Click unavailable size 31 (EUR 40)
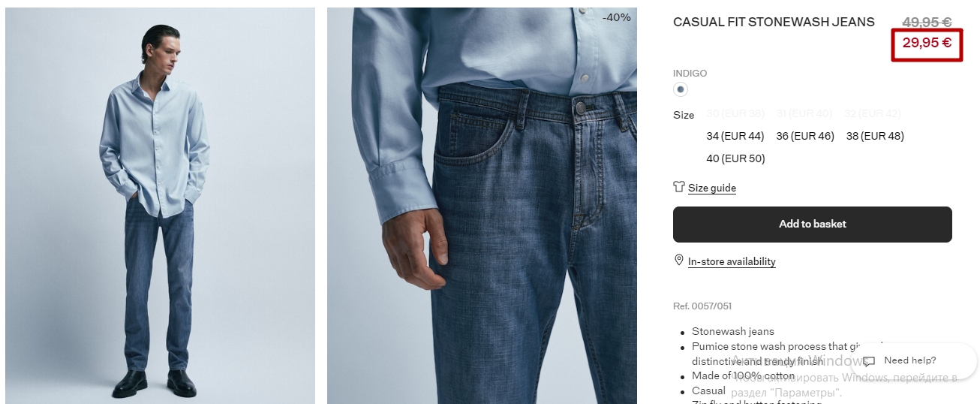The height and width of the screenshot is (404, 980). [804, 113]
